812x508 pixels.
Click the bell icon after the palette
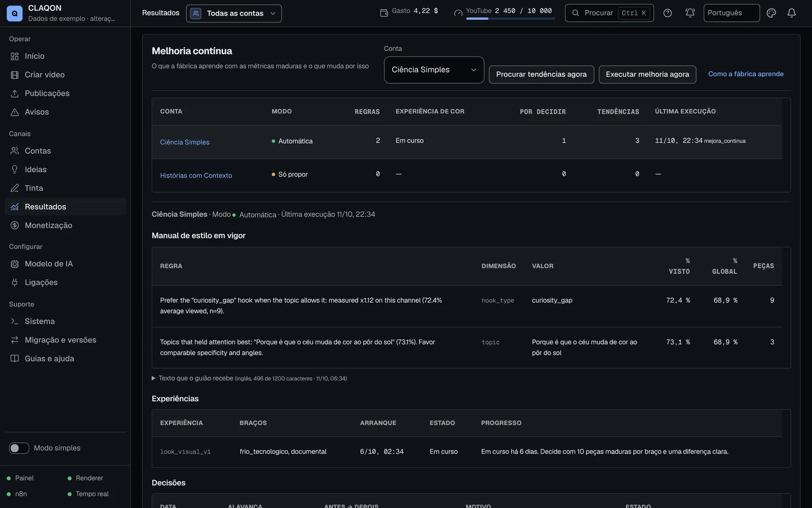click(x=792, y=13)
